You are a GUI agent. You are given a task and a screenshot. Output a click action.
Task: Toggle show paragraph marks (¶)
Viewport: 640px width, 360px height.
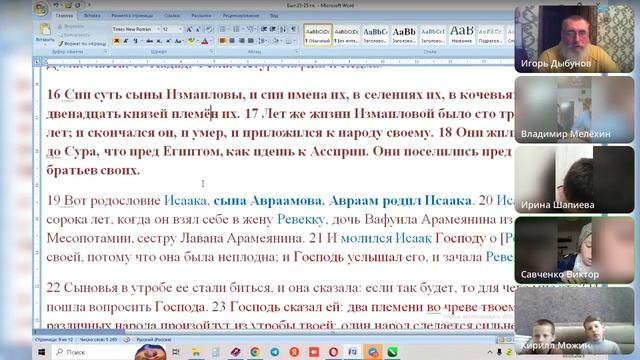click(293, 29)
